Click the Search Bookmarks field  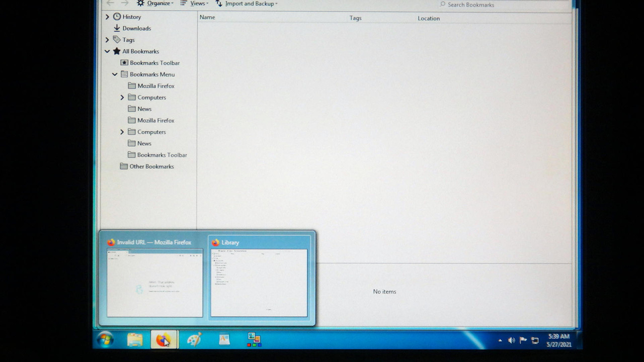pos(503,5)
